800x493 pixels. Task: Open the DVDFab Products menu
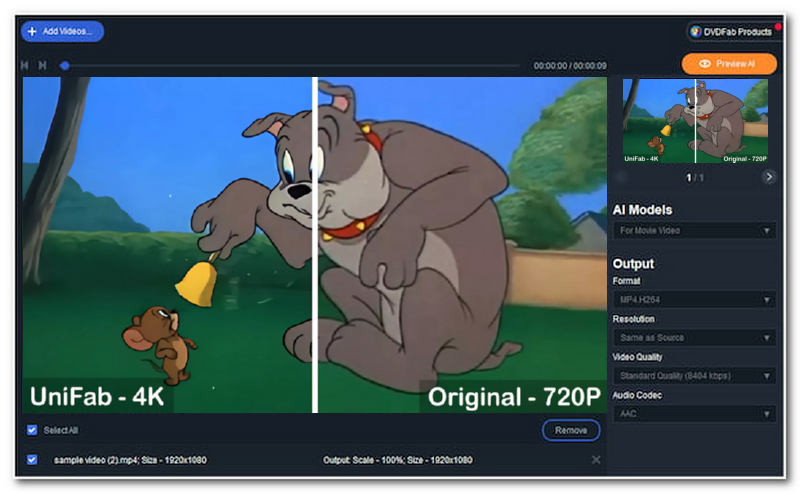[x=731, y=32]
